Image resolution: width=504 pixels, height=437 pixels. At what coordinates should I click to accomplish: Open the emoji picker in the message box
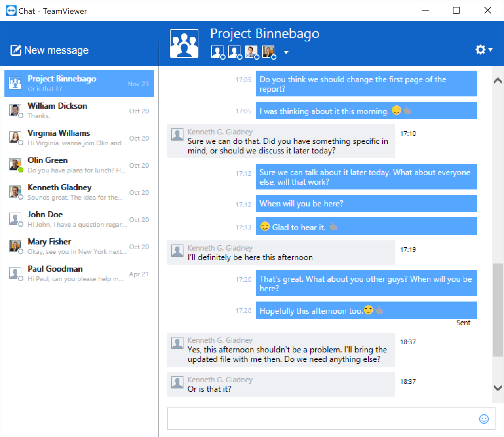coord(484,419)
